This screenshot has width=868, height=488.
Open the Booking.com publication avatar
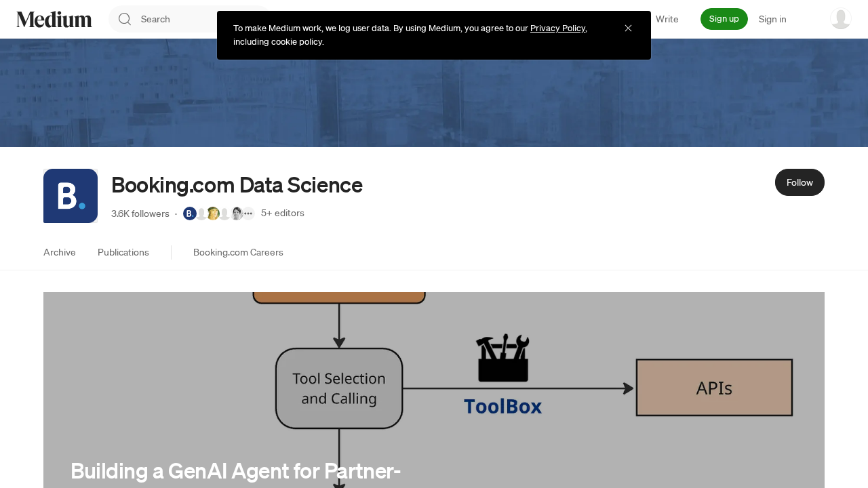(x=71, y=196)
